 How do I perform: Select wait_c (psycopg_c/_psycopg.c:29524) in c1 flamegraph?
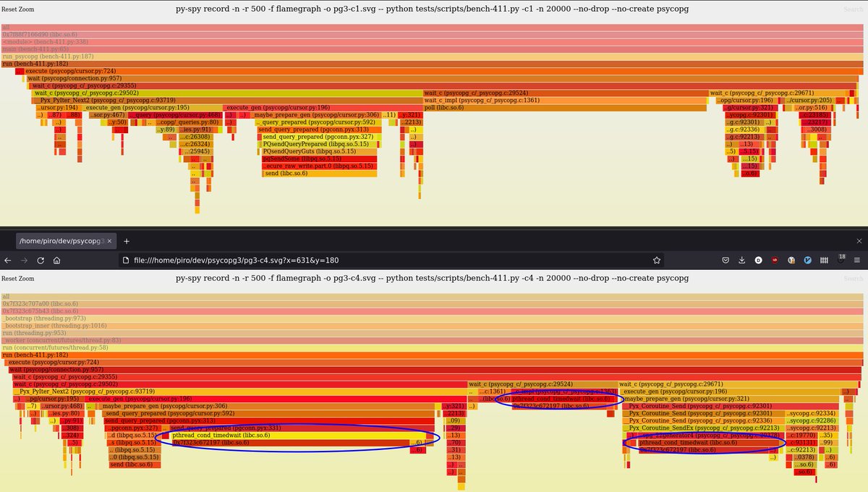point(566,93)
